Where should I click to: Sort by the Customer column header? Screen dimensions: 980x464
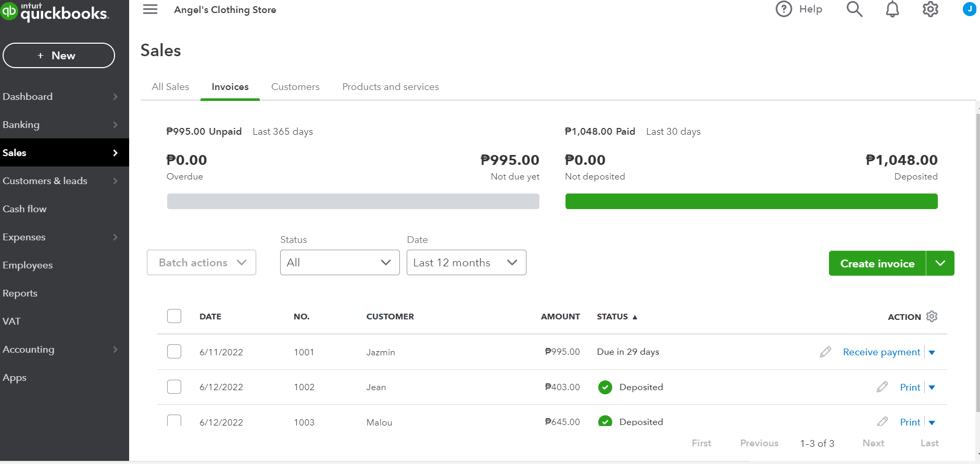click(x=390, y=316)
